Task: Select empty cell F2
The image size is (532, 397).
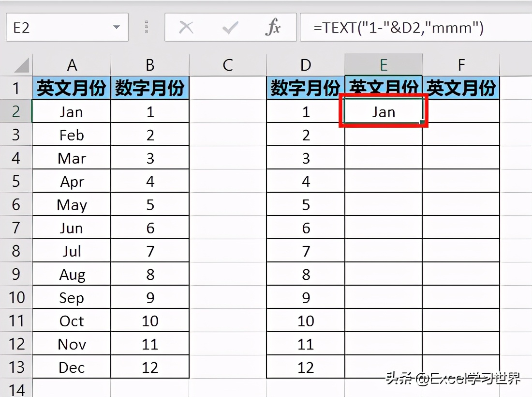Action: 461,111
